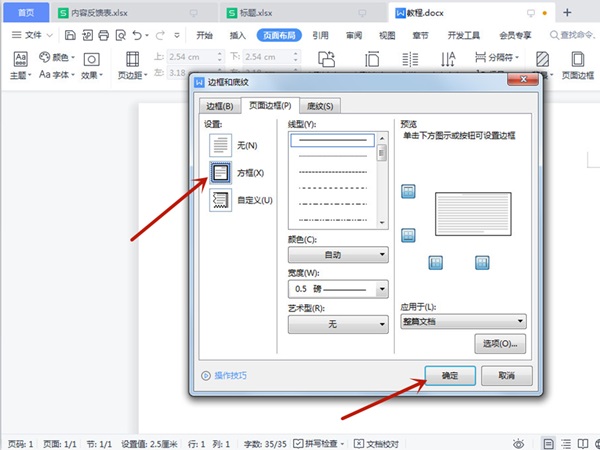Toggle bottom border button in preview

408,235
